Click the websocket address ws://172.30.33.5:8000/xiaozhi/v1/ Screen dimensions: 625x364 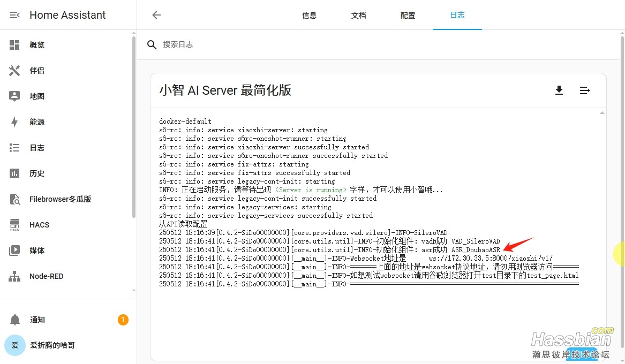click(x=491, y=259)
